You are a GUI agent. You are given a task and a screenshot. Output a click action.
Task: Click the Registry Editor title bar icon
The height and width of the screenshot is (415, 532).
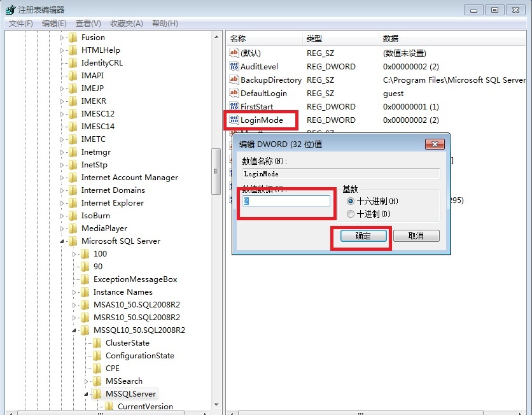pyautogui.click(x=10, y=10)
